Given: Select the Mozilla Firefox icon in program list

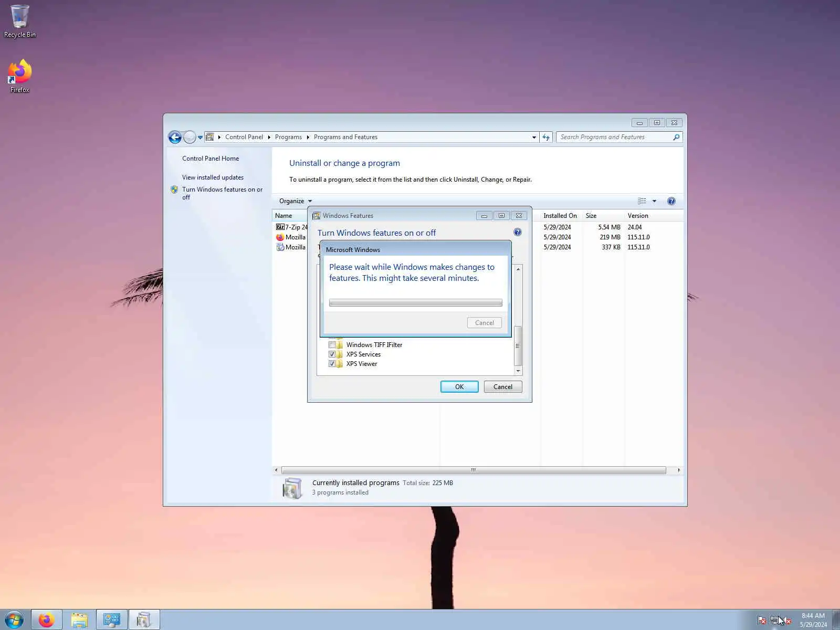Looking at the screenshot, I should (x=280, y=237).
